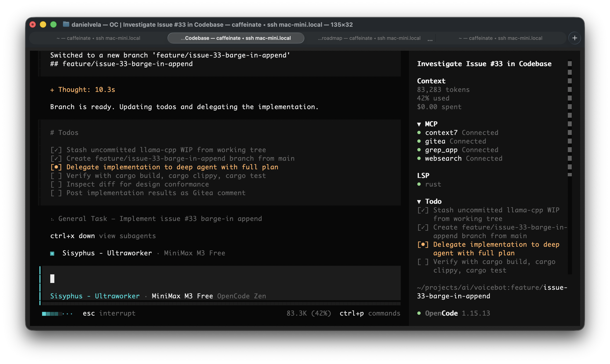Screen dimensions: 610x364
Task: Click the cyan square icon before Sisyphus
Action: (52, 253)
